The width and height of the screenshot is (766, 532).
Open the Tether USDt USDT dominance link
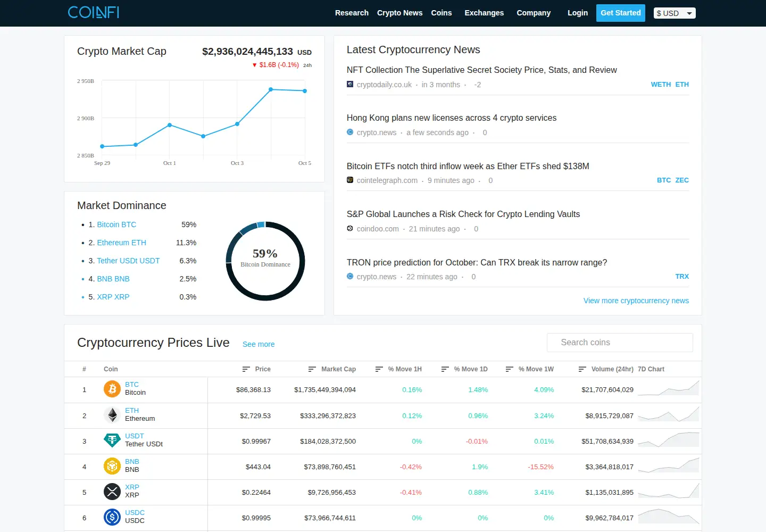(128, 261)
